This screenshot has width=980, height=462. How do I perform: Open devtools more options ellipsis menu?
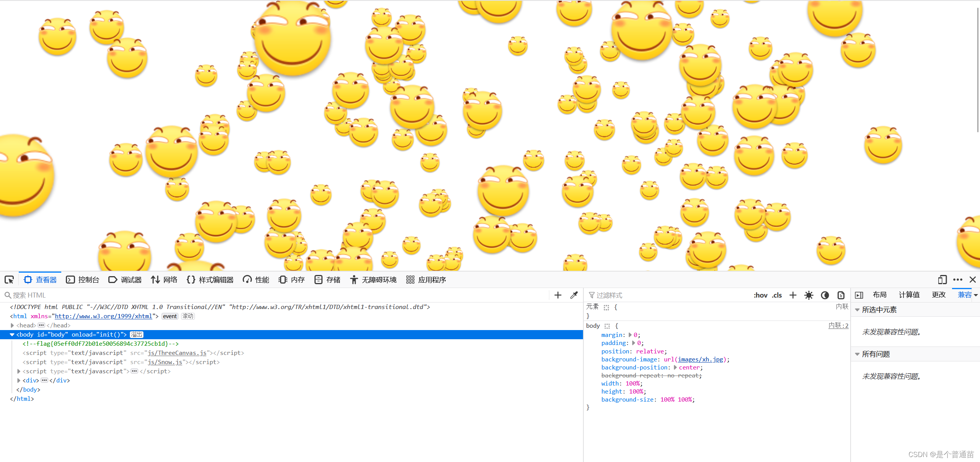(957, 280)
